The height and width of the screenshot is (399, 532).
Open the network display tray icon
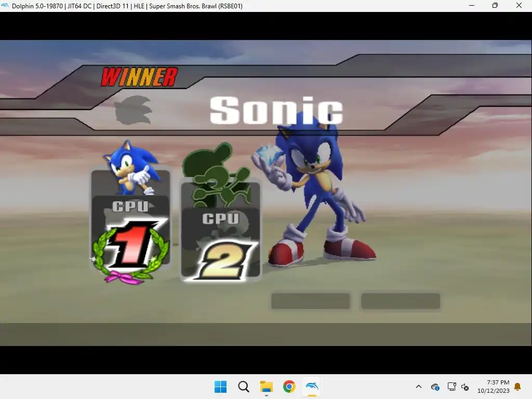[x=451, y=387]
